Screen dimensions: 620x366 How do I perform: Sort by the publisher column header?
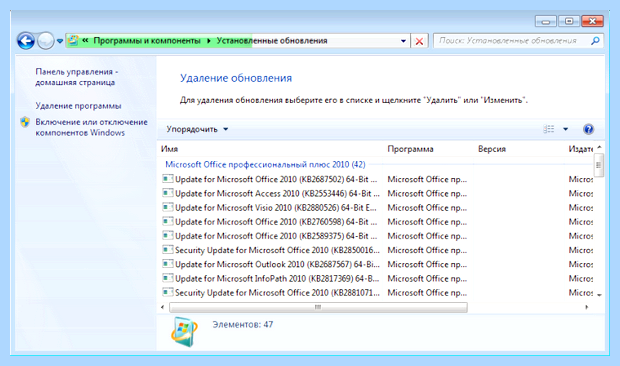(x=580, y=149)
